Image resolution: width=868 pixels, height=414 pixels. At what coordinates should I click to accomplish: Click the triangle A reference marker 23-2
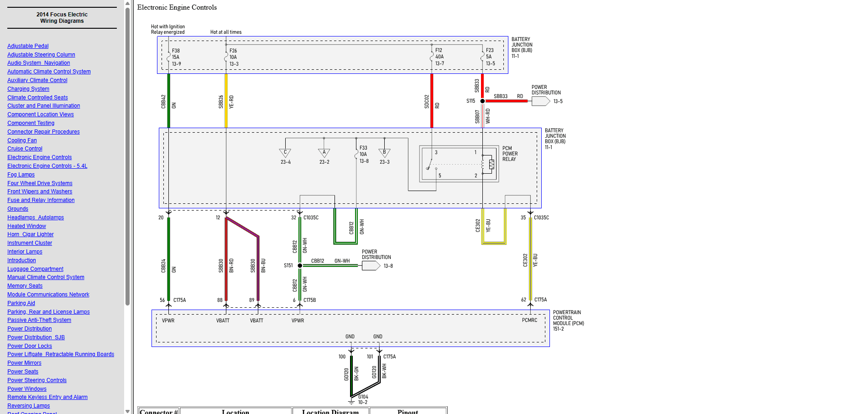pos(324,153)
